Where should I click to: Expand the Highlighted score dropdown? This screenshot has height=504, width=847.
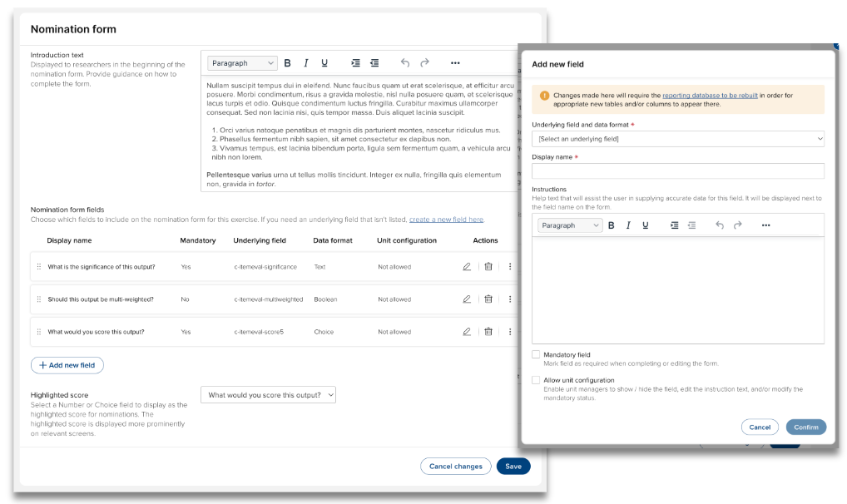tap(268, 395)
